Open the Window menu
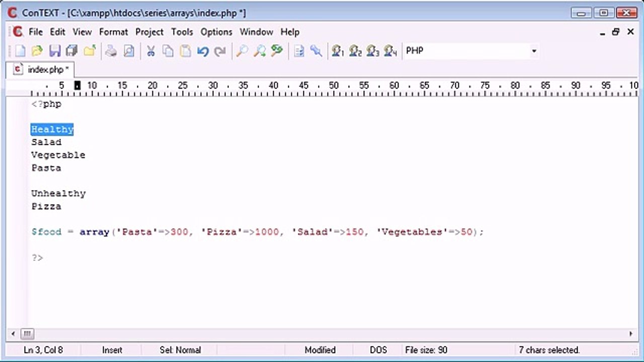The width and height of the screenshot is (644, 362). click(256, 32)
